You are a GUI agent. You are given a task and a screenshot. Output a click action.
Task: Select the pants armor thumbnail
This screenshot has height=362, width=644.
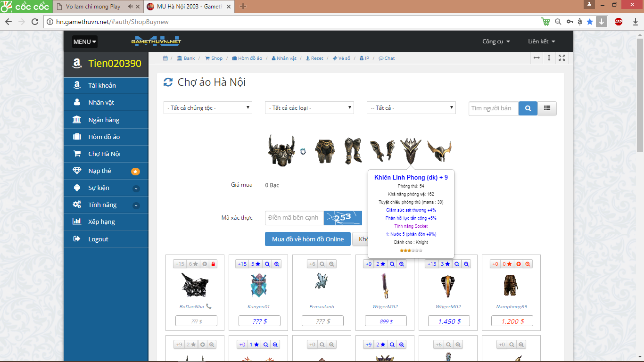click(324, 151)
